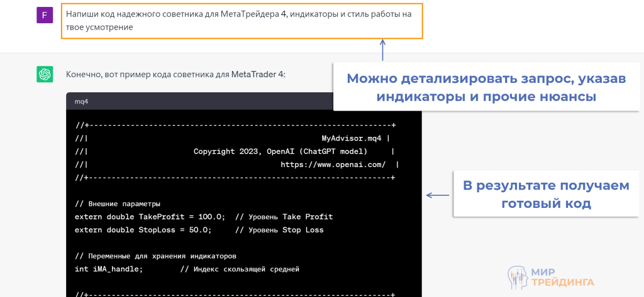Click the MyAdvisor.mq4 filename in code header
Screen dimensions: 644x297
pos(352,138)
